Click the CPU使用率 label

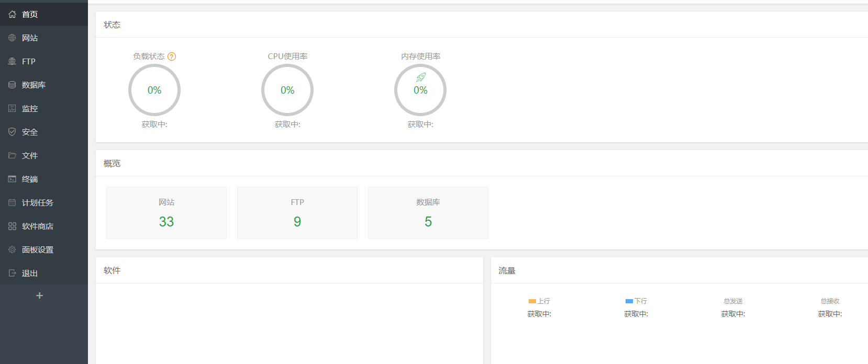(287, 56)
